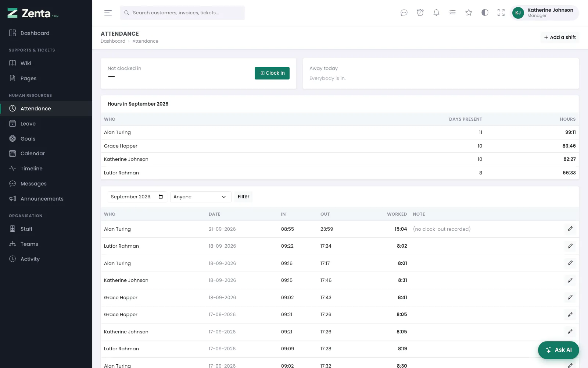This screenshot has height=368, width=588.
Task: Enter fullscreen mode with expand icon
Action: (501, 13)
